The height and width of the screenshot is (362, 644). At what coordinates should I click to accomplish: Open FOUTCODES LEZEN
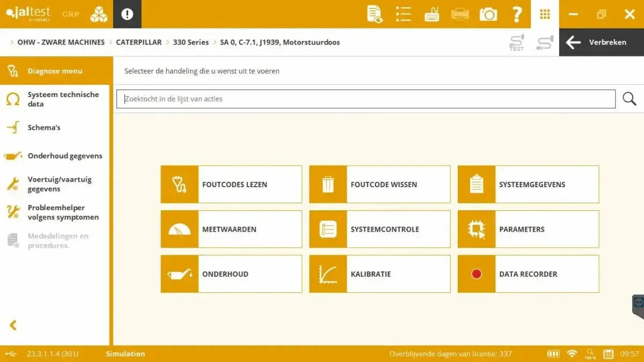click(231, 184)
